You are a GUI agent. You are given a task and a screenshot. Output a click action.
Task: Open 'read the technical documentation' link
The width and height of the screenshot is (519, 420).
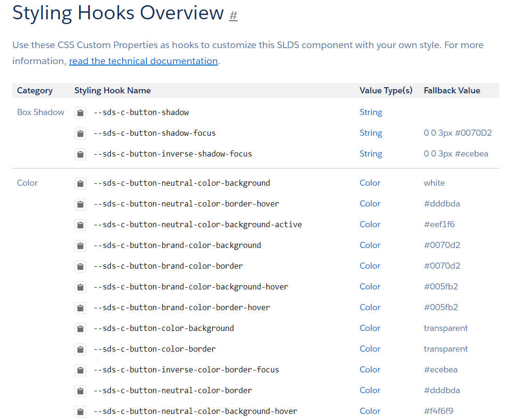(x=143, y=61)
